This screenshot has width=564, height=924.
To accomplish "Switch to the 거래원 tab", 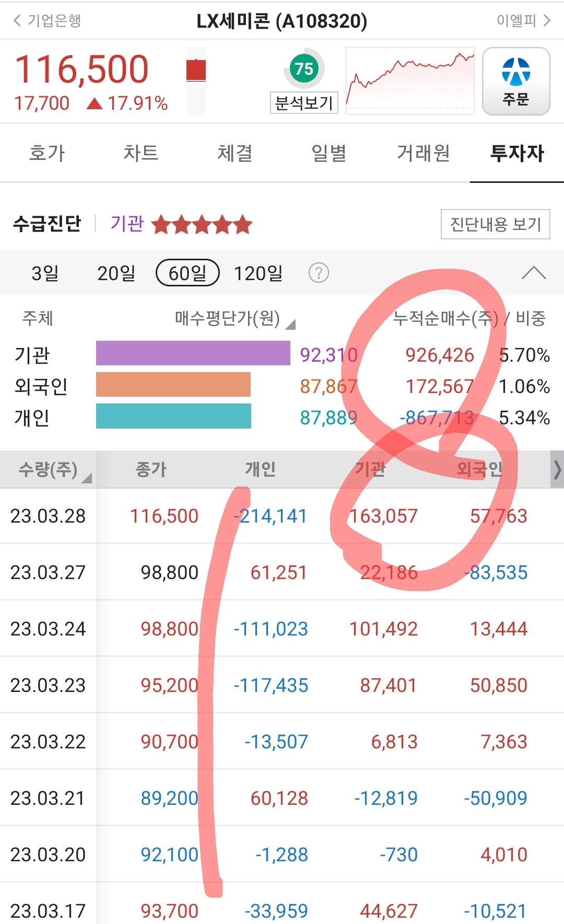I will coord(423,153).
